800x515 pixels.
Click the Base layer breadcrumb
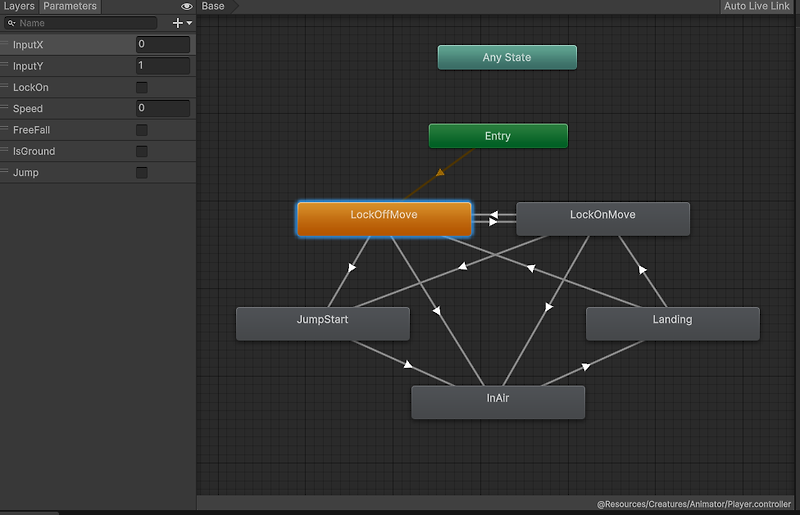click(x=213, y=6)
